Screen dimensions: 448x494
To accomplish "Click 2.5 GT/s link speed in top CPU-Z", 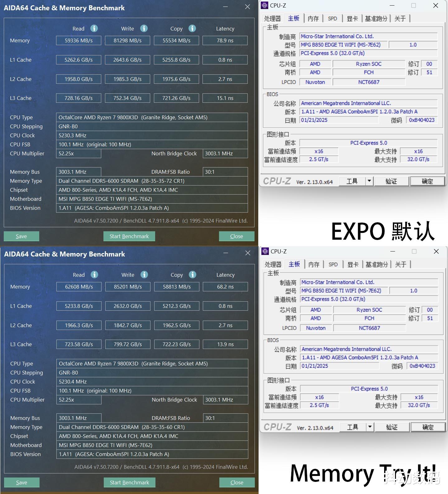I will click(319, 159).
